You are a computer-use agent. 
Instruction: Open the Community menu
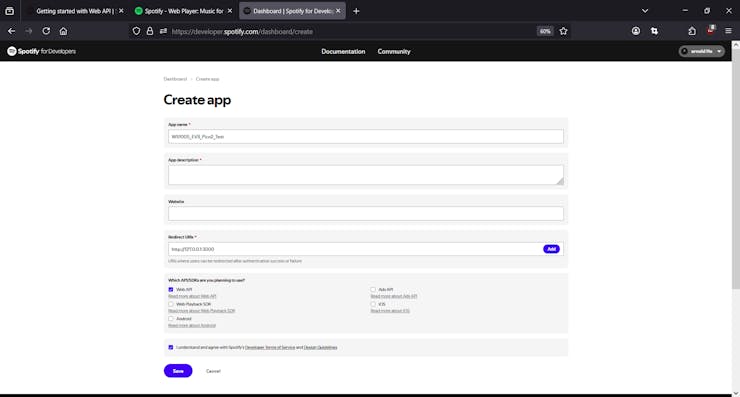(x=394, y=51)
